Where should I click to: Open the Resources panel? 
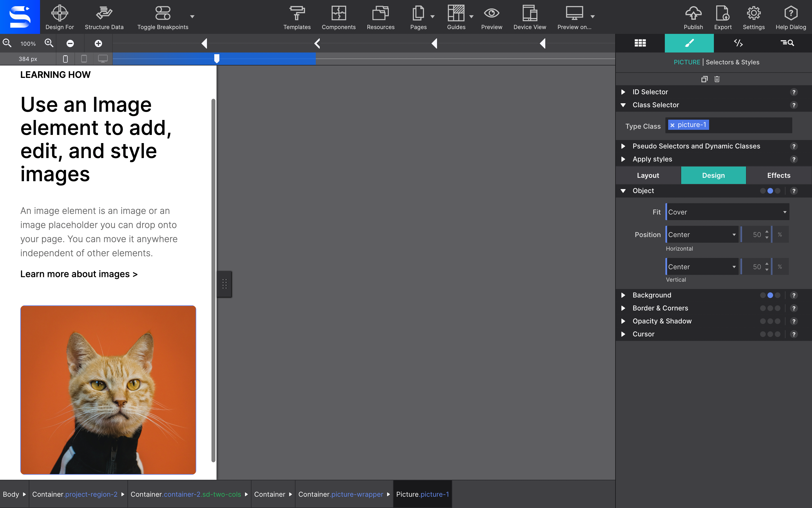[x=381, y=17]
